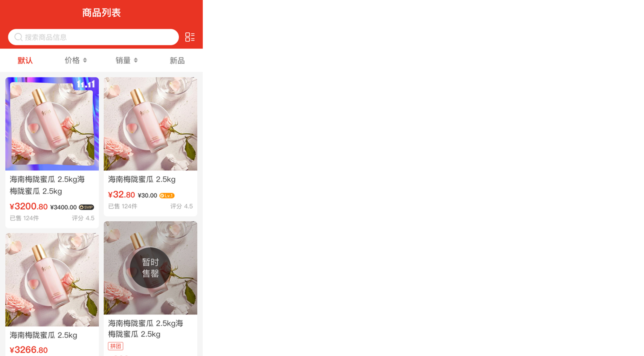644x356 pixels.
Task: Click the Lv.1 member badge
Action: [x=167, y=195]
